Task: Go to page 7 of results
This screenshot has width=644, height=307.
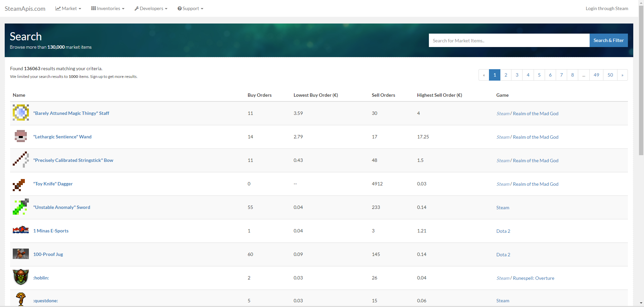Action: 561,75
